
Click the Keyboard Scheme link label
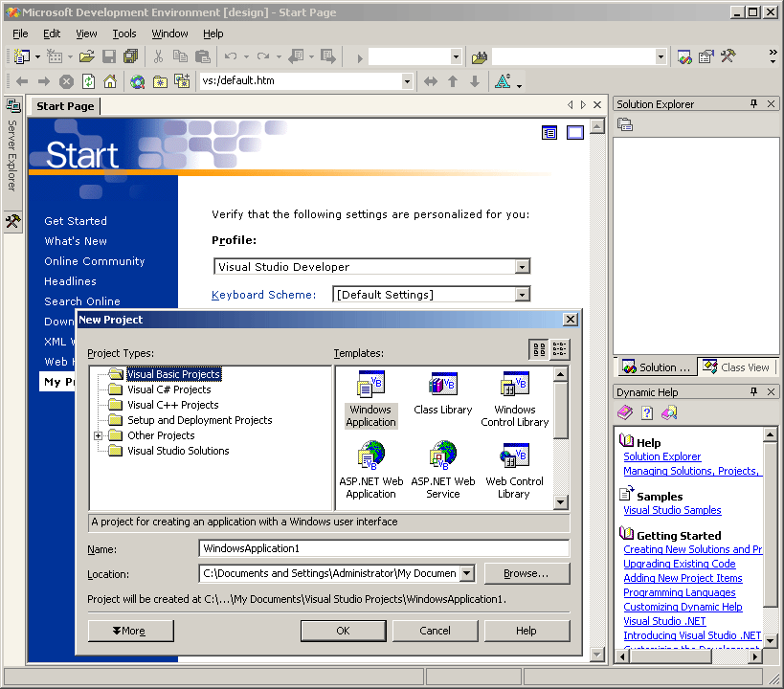point(263,295)
